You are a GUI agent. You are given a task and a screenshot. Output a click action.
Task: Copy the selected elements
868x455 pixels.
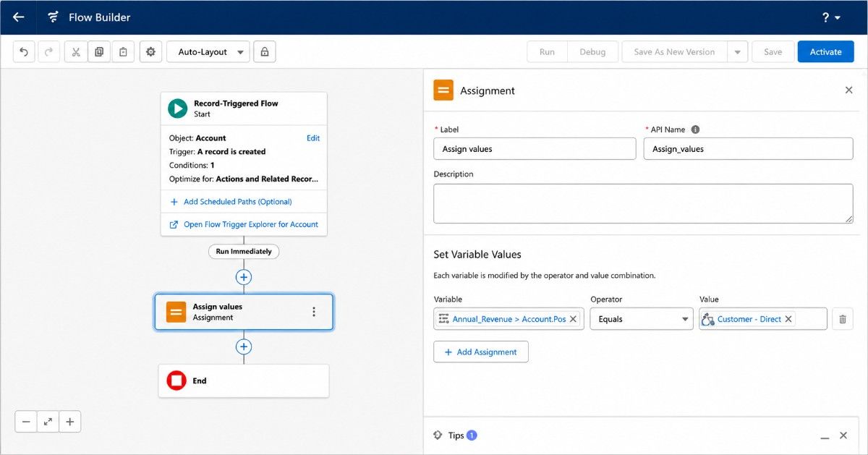[99, 52]
